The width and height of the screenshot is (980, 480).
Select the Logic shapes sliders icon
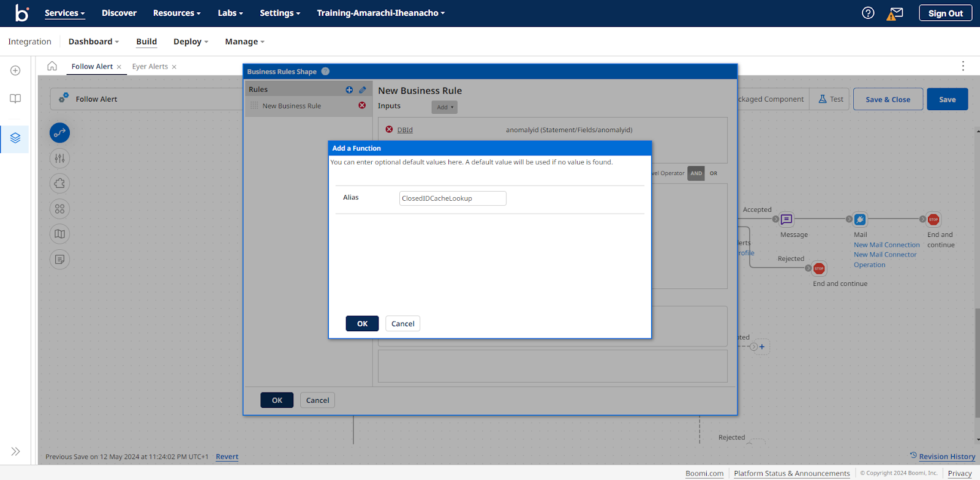tap(59, 159)
